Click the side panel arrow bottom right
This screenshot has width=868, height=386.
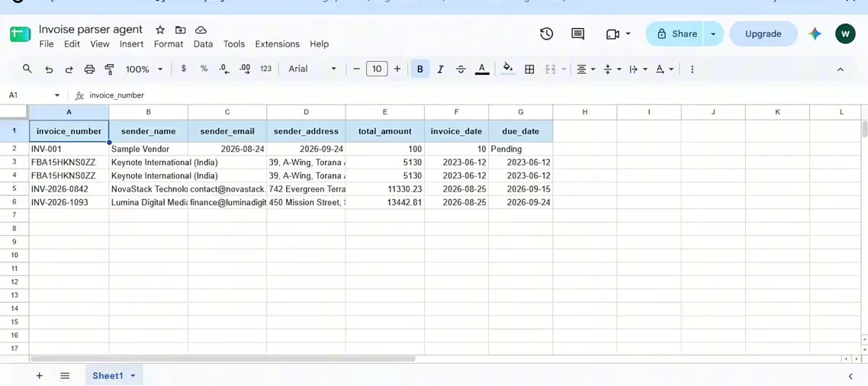pos(851,376)
